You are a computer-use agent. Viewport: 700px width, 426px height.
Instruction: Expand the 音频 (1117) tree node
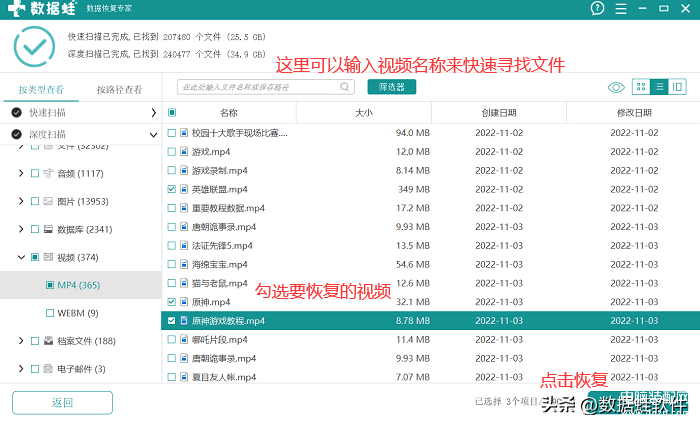point(21,173)
